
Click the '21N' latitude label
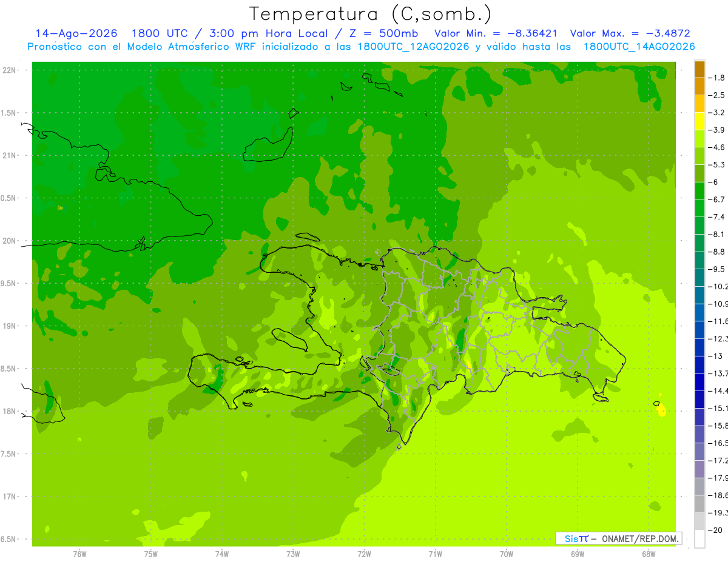10,155
